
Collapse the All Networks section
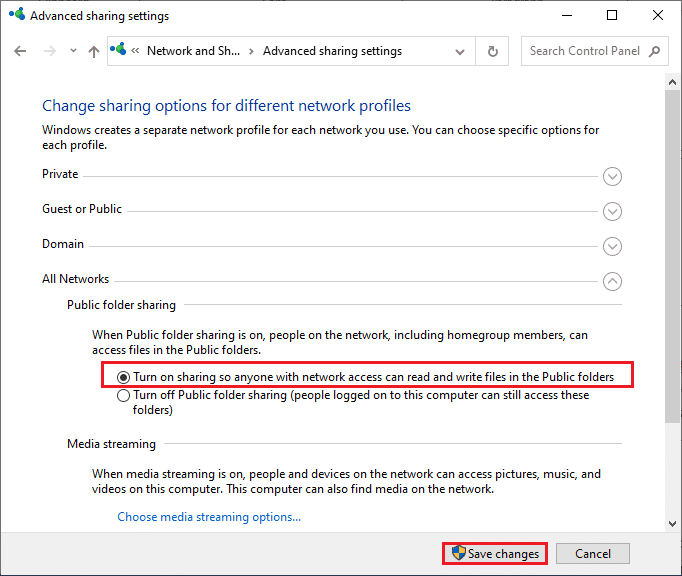coord(613,282)
